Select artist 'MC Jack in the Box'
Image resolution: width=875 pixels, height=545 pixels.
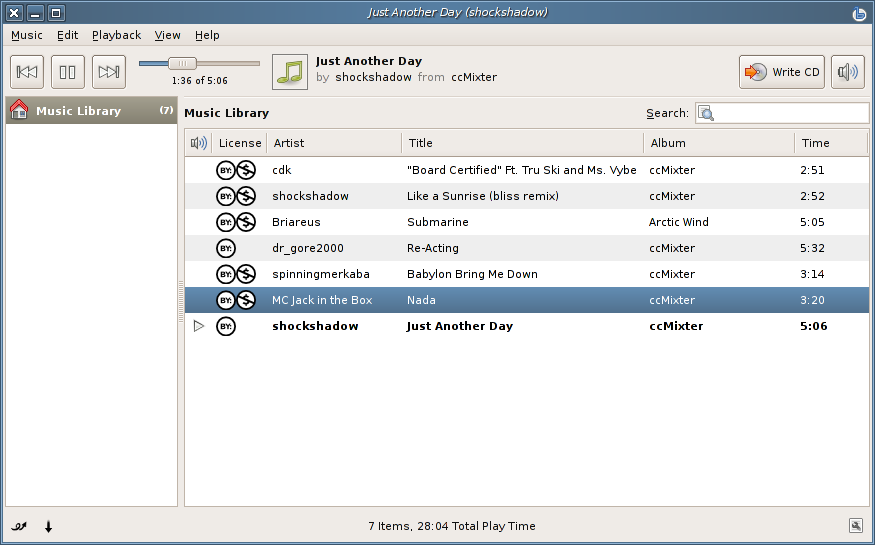point(322,300)
